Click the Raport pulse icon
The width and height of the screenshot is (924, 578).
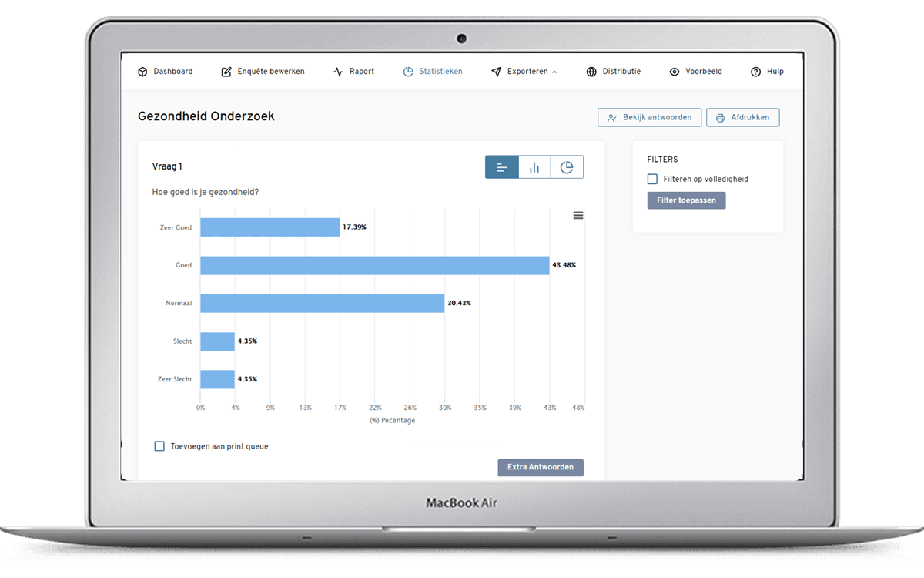pos(338,72)
